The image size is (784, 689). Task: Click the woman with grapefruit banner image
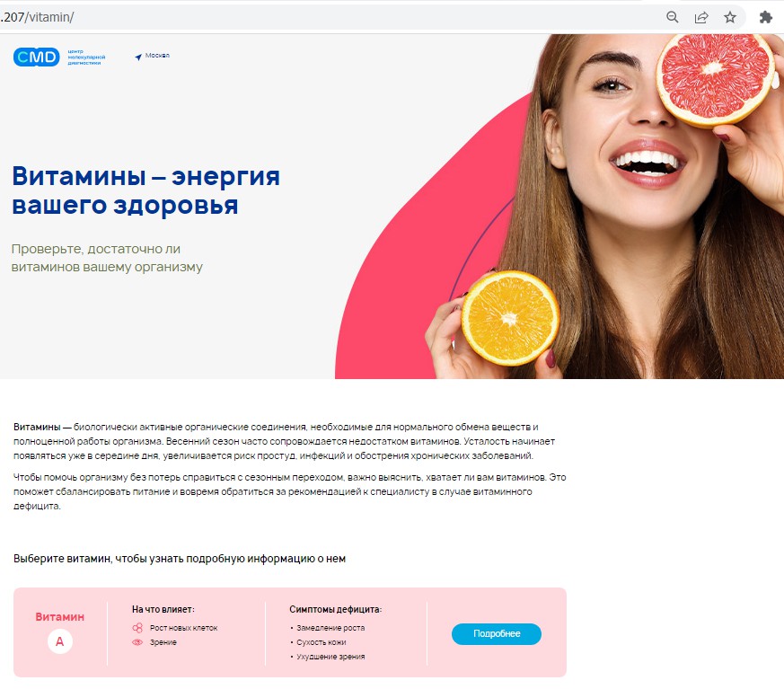coord(559,206)
